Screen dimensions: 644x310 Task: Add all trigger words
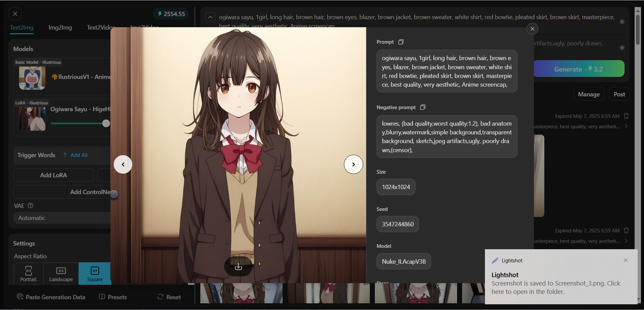[76, 155]
